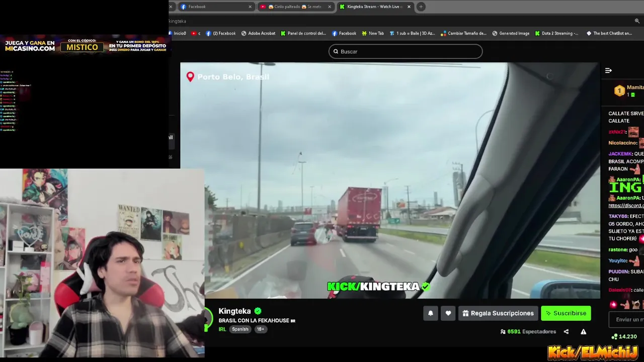Open the '1 sub = Baile | 3D Az...' bookmark
The image size is (644, 362).
(412, 33)
